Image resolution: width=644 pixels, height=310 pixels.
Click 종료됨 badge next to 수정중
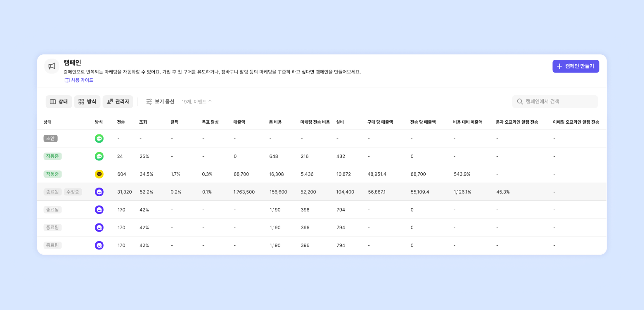52,192
